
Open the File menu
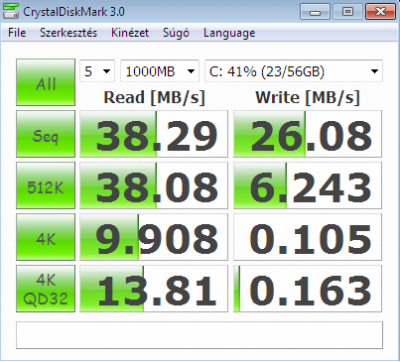pos(17,33)
